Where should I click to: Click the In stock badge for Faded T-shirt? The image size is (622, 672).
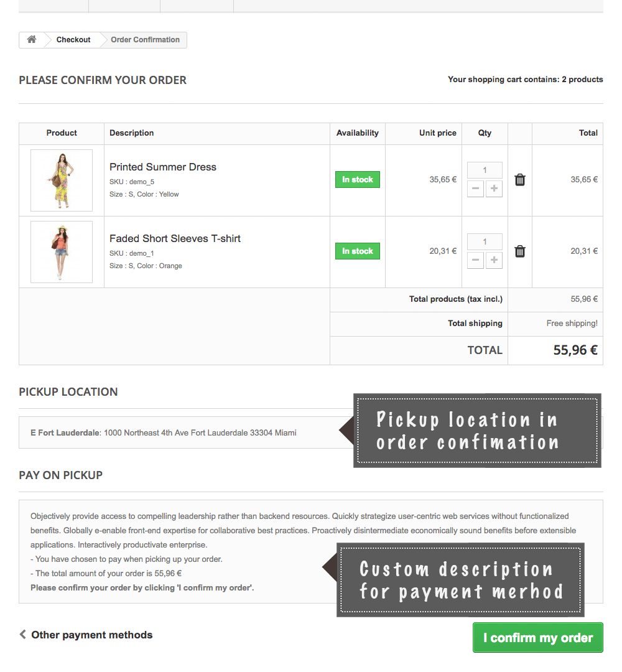pyautogui.click(x=358, y=251)
